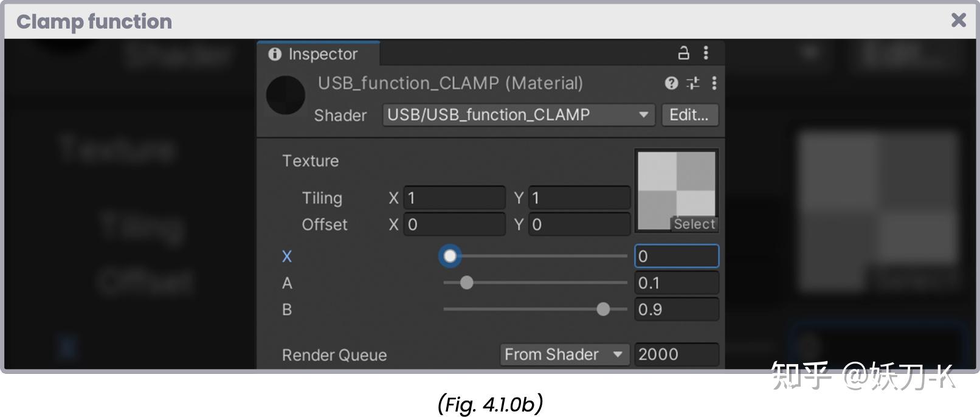Click the A slider handle
Viewport: 980px width, 417px height.
[x=467, y=283]
